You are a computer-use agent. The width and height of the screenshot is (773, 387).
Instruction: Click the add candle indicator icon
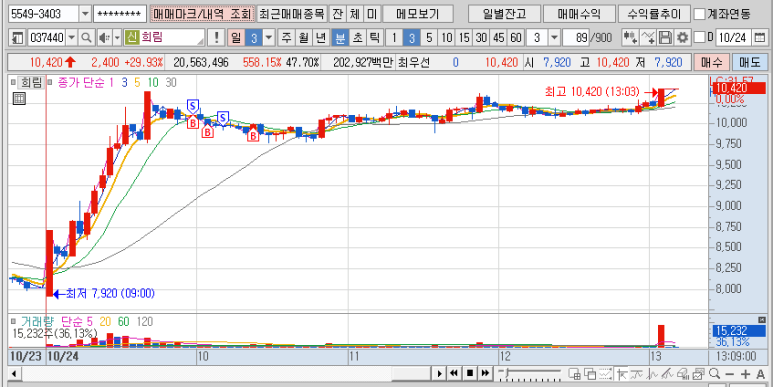(630, 37)
